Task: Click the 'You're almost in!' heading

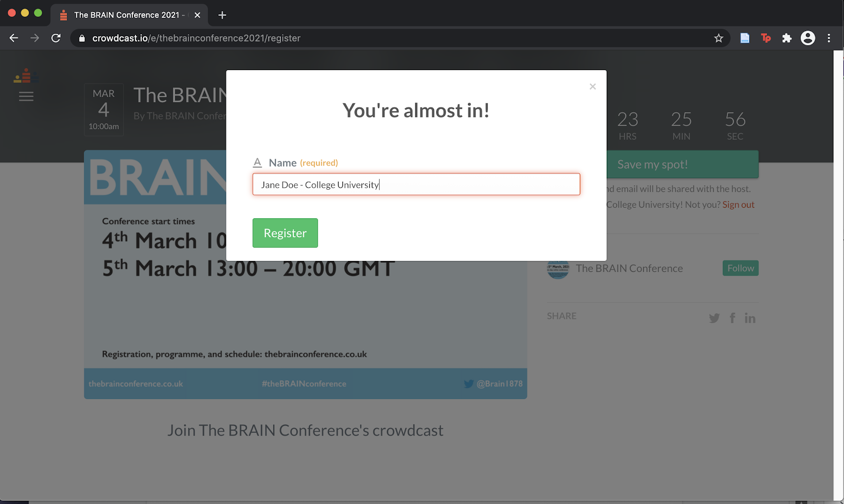Action: coord(416,110)
